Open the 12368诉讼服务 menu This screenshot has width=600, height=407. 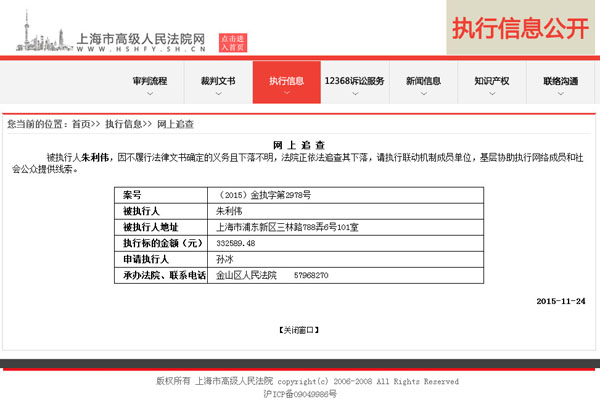tap(355, 81)
